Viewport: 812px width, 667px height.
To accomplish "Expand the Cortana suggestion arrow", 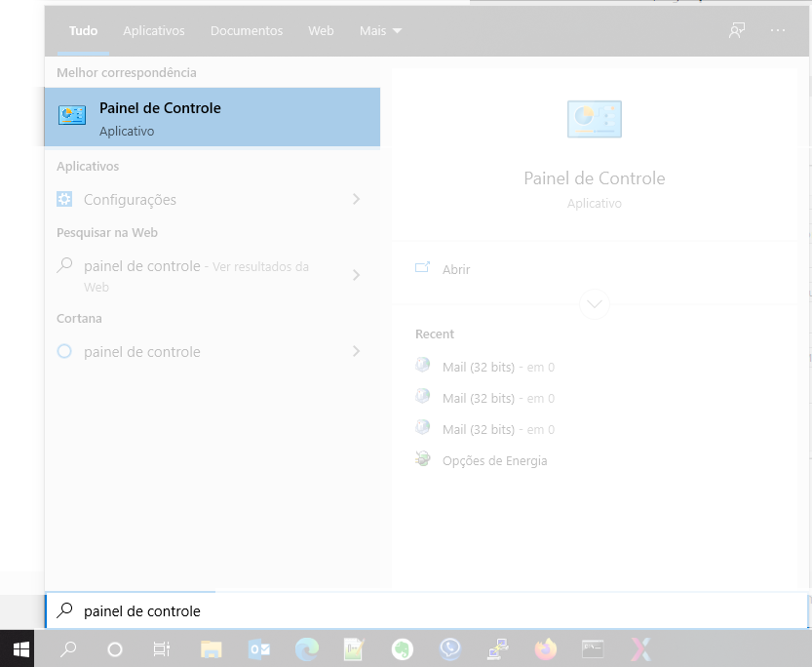I will 357,351.
